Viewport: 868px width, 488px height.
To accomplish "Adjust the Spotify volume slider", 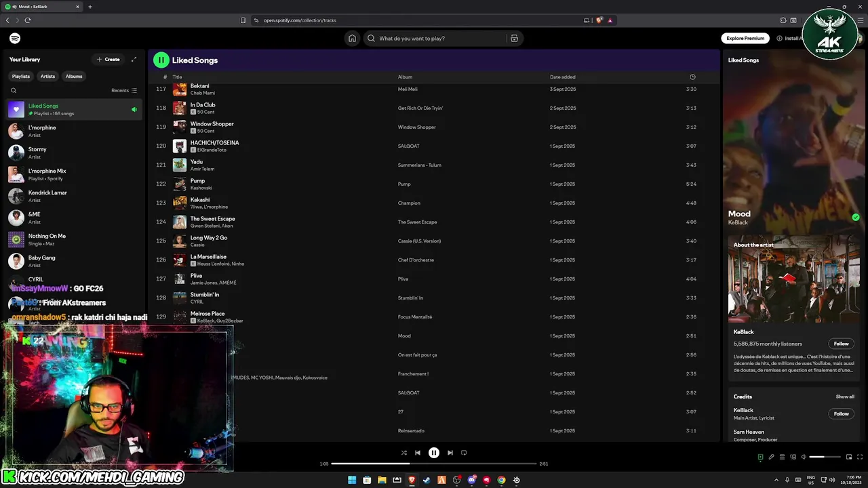I will pos(825,457).
